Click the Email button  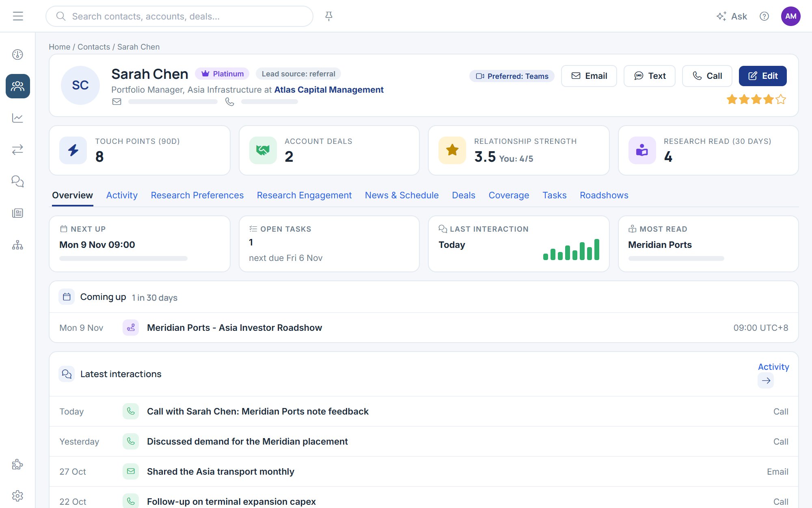[589, 76]
